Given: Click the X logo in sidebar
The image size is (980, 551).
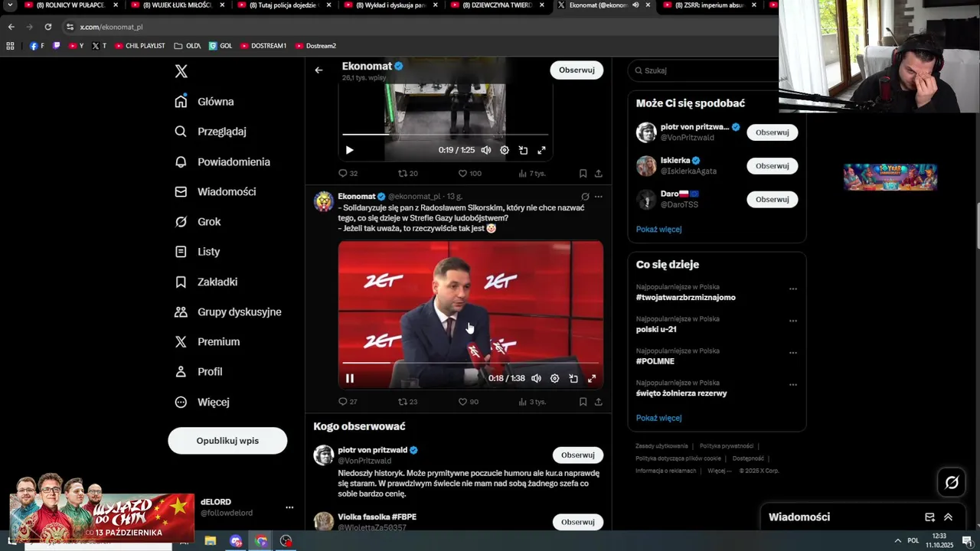Looking at the screenshot, I should (181, 71).
